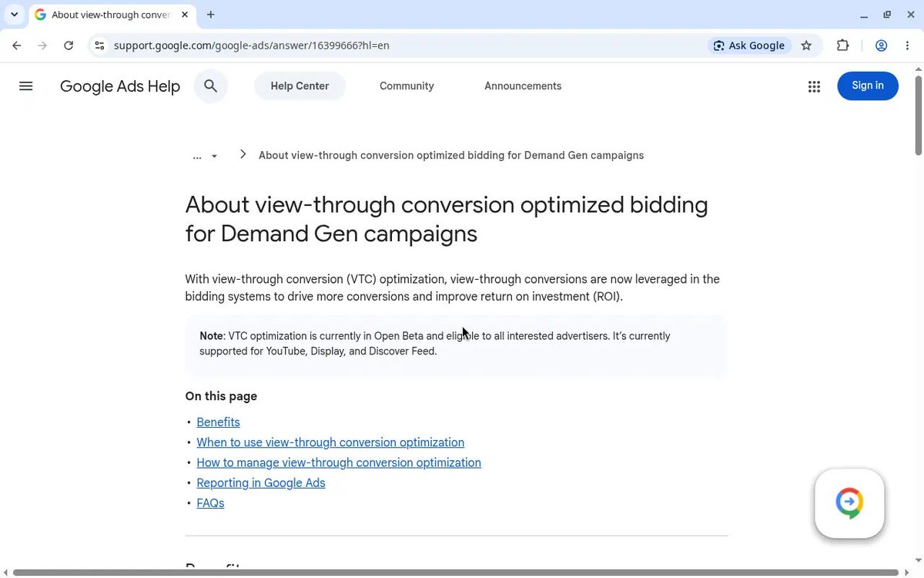The image size is (924, 578).
Task: Click the browser back arrow
Action: point(17,45)
